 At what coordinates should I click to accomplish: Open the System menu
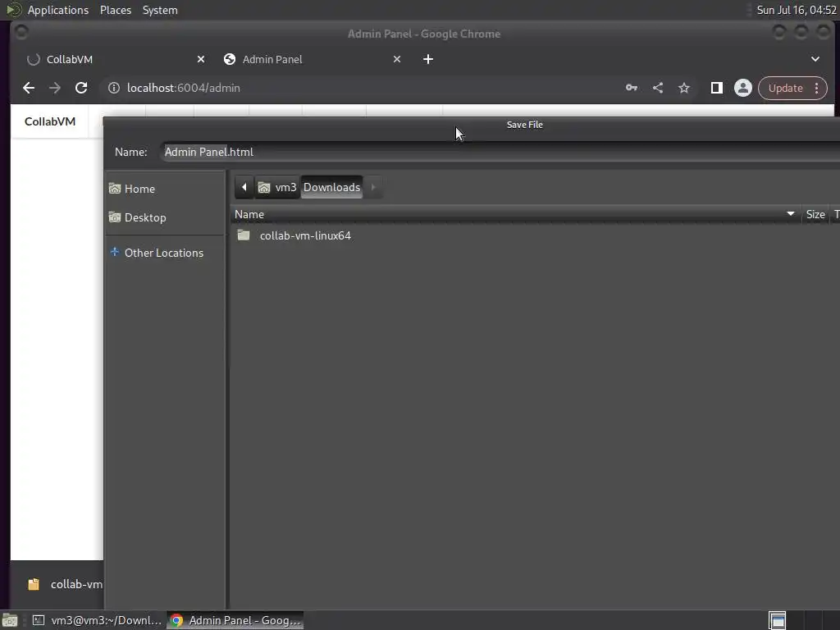[160, 10]
